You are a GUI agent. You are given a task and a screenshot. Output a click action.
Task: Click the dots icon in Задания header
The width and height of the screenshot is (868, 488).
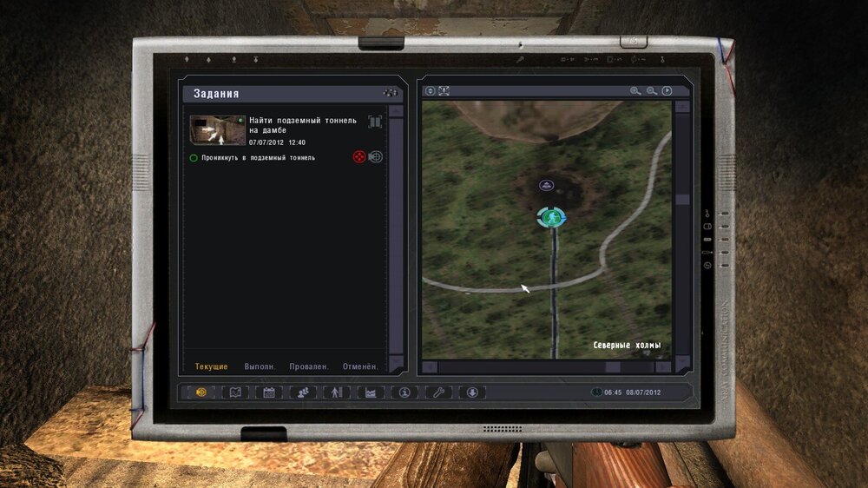[390, 93]
